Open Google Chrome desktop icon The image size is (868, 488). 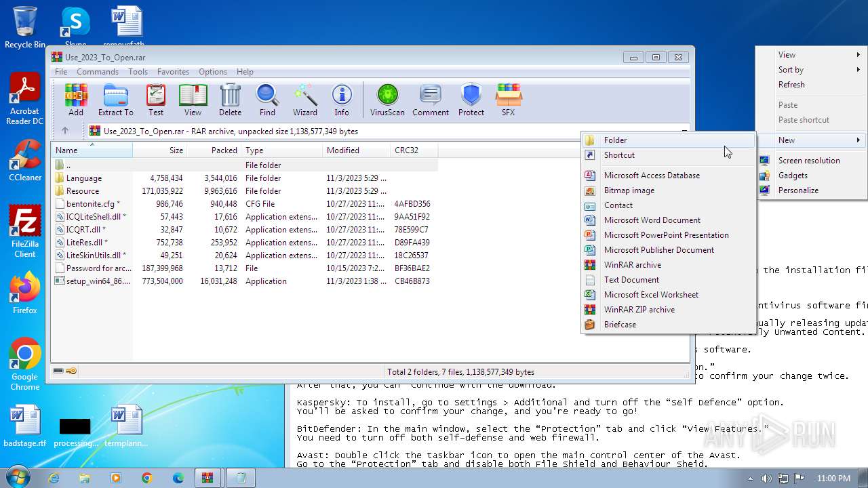click(25, 365)
